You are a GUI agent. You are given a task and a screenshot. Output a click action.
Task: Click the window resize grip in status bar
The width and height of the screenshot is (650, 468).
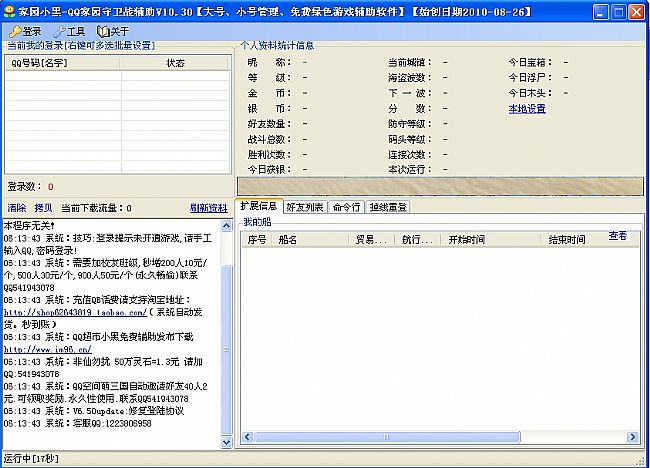(640, 460)
